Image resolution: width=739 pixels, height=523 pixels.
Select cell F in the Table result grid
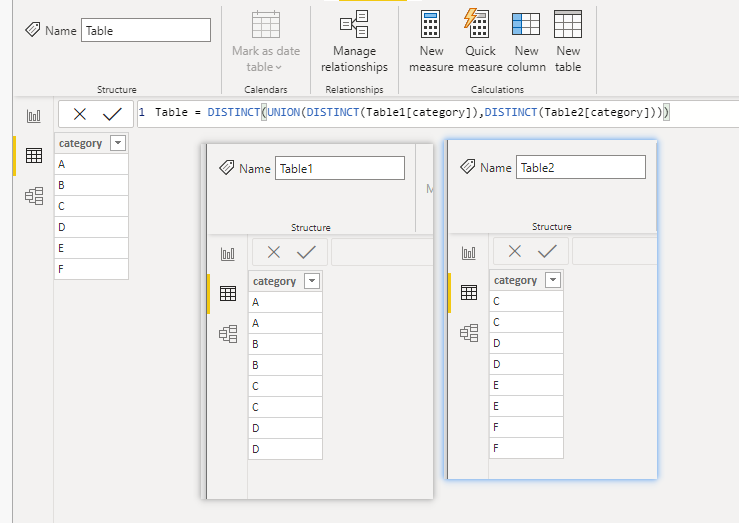coord(91,269)
